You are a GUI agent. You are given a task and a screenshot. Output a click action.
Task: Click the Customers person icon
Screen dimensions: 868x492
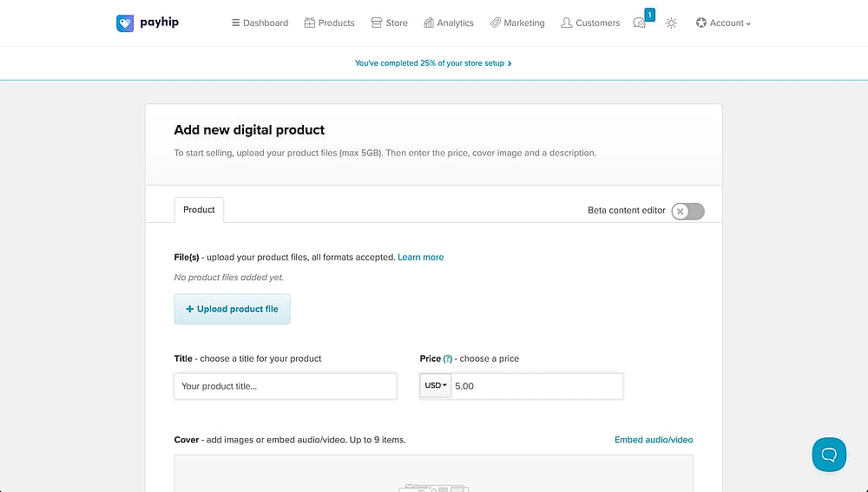pyautogui.click(x=566, y=23)
